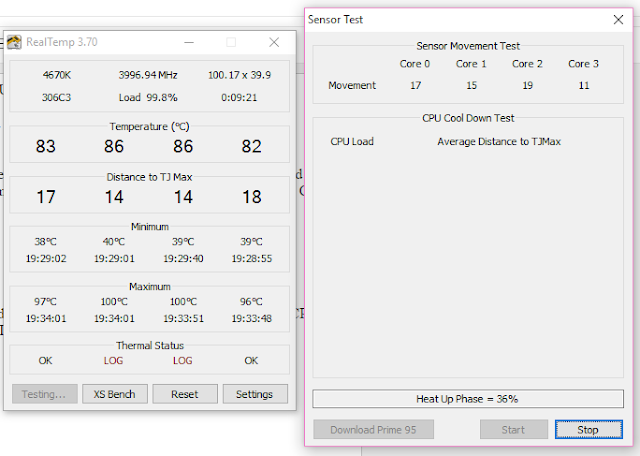This screenshot has width=640, height=456.
Task: Click Average Distance to TJMax label
Action: click(499, 141)
